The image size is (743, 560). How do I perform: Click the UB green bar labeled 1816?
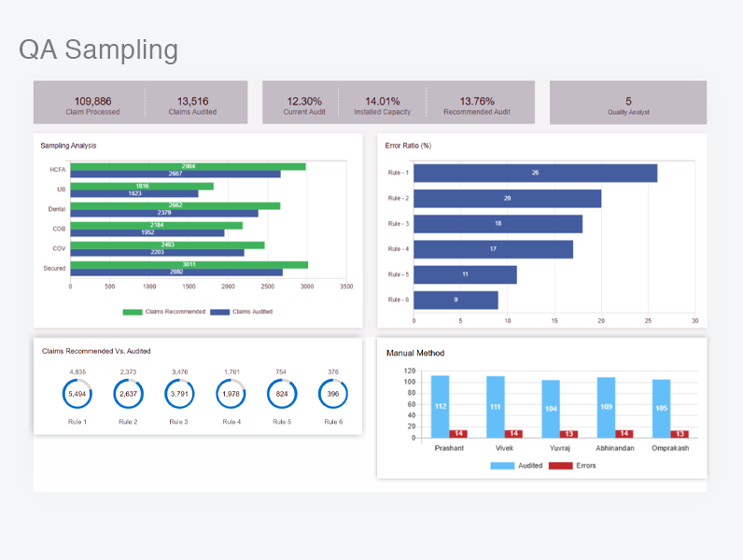pyautogui.click(x=142, y=186)
